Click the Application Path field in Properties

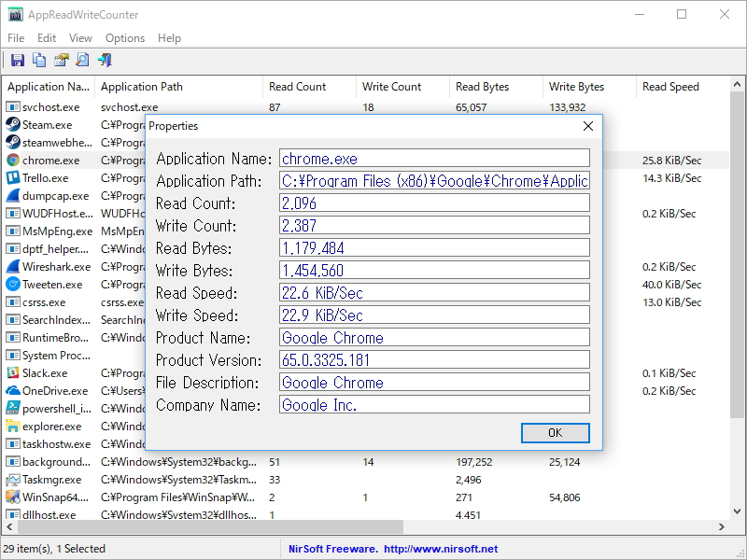(434, 180)
